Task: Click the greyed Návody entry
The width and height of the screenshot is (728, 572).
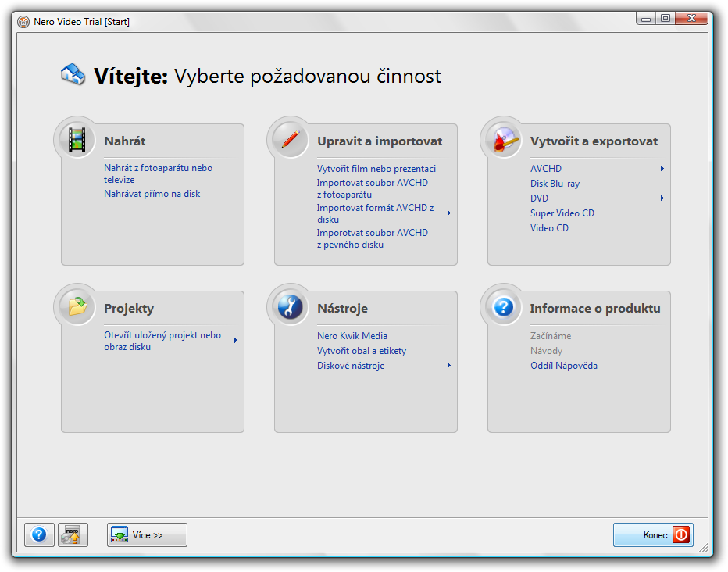Action: [x=546, y=351]
